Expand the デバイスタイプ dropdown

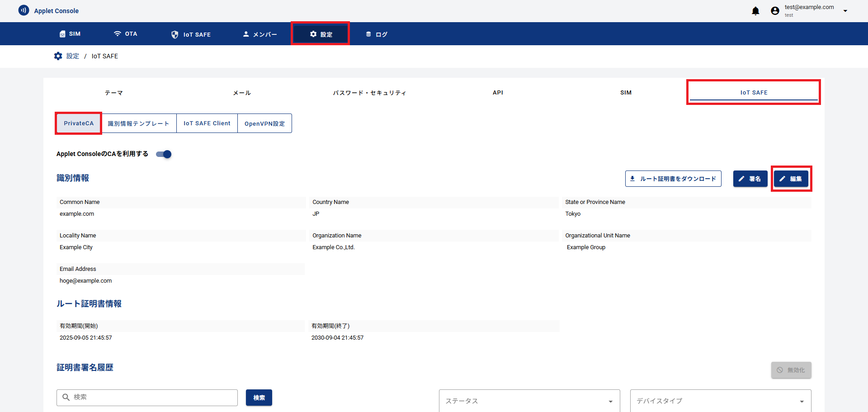(x=720, y=401)
